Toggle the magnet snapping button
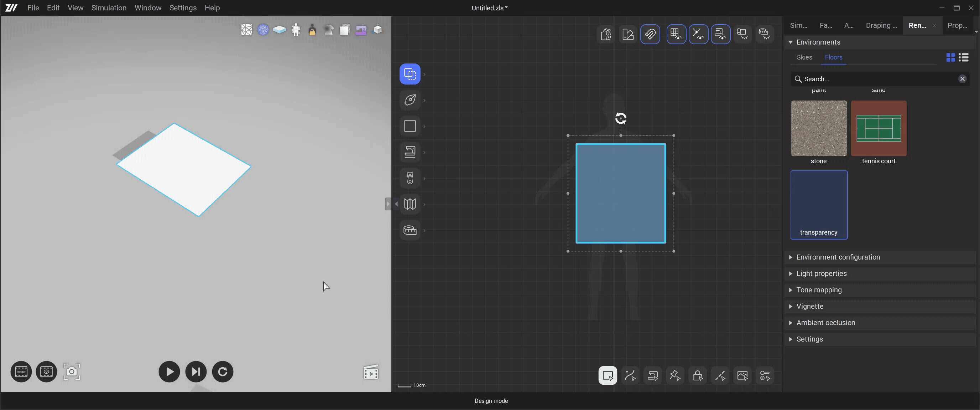This screenshot has height=410, width=980. pyautogui.click(x=650, y=34)
